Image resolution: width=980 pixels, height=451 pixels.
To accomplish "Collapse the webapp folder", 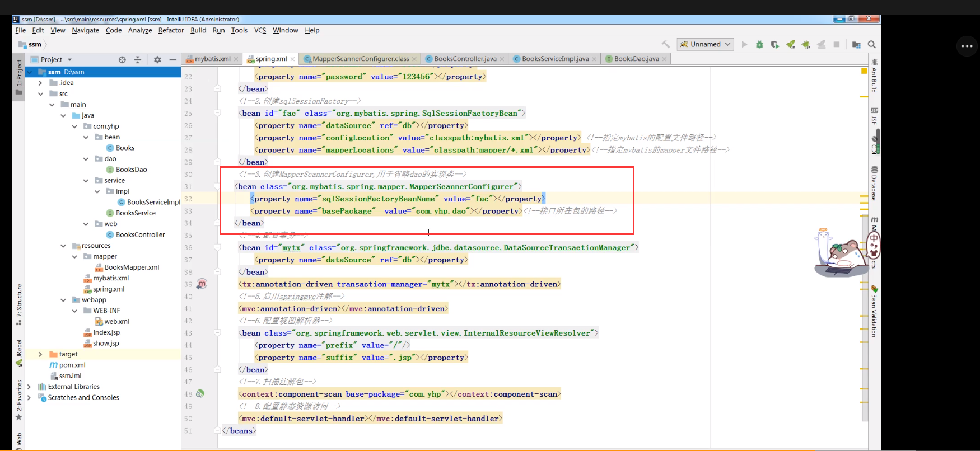I will tap(63, 300).
